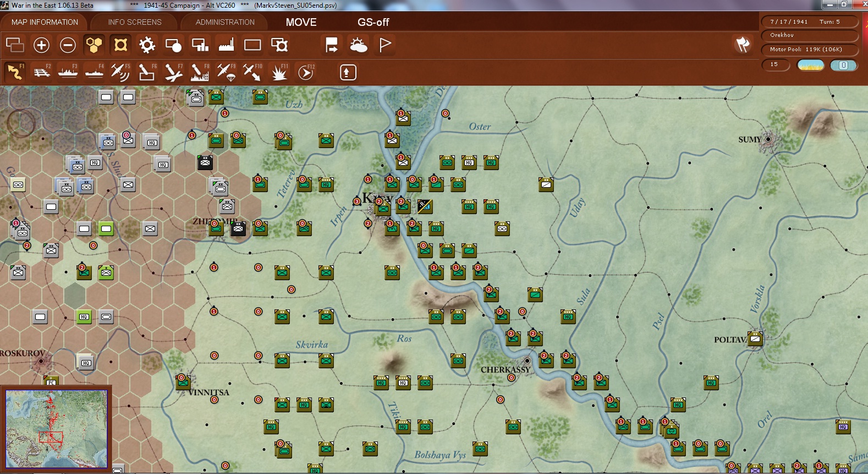Click the CHERKASSY city label

(x=505, y=369)
